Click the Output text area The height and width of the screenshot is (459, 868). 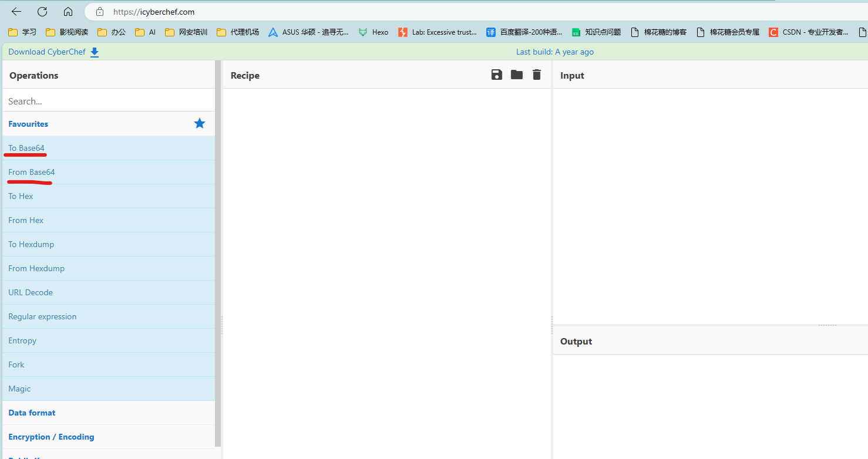(710, 406)
